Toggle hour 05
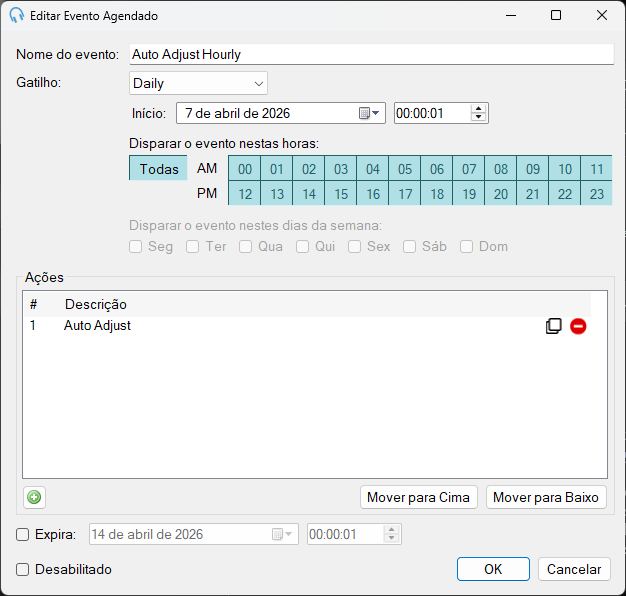 point(404,168)
